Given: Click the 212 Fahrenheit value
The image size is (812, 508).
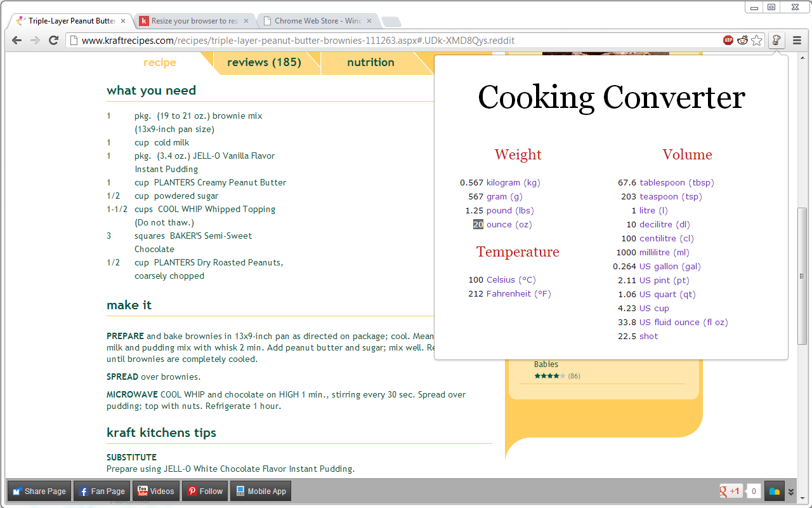Looking at the screenshot, I should coord(476,293).
